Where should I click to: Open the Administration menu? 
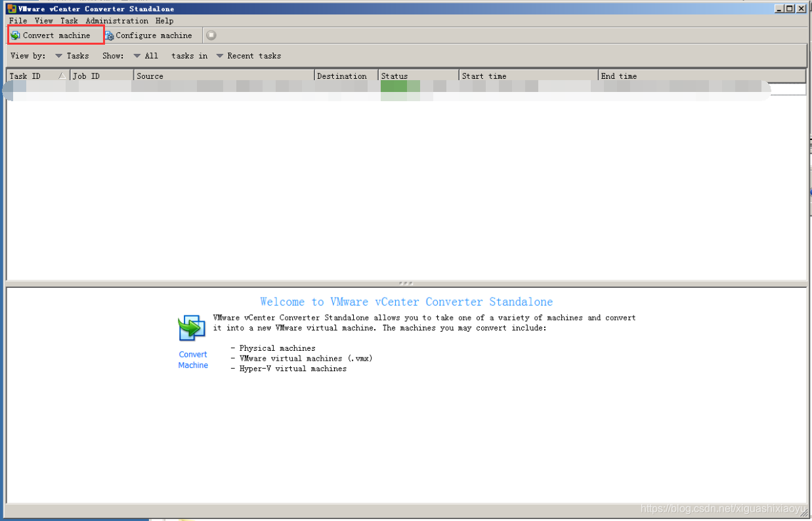point(117,21)
